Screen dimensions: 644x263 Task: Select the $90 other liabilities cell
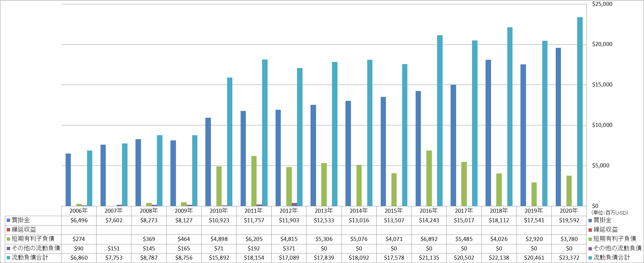pyautogui.click(x=79, y=249)
